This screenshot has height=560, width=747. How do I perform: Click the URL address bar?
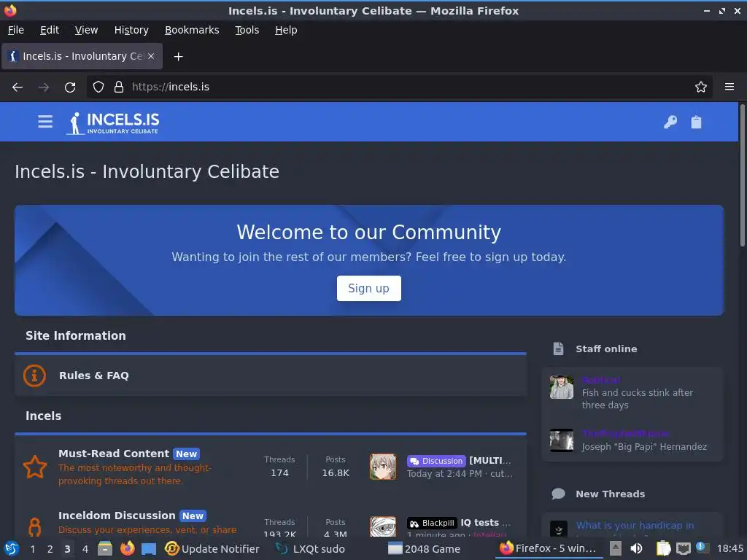pos(399,87)
